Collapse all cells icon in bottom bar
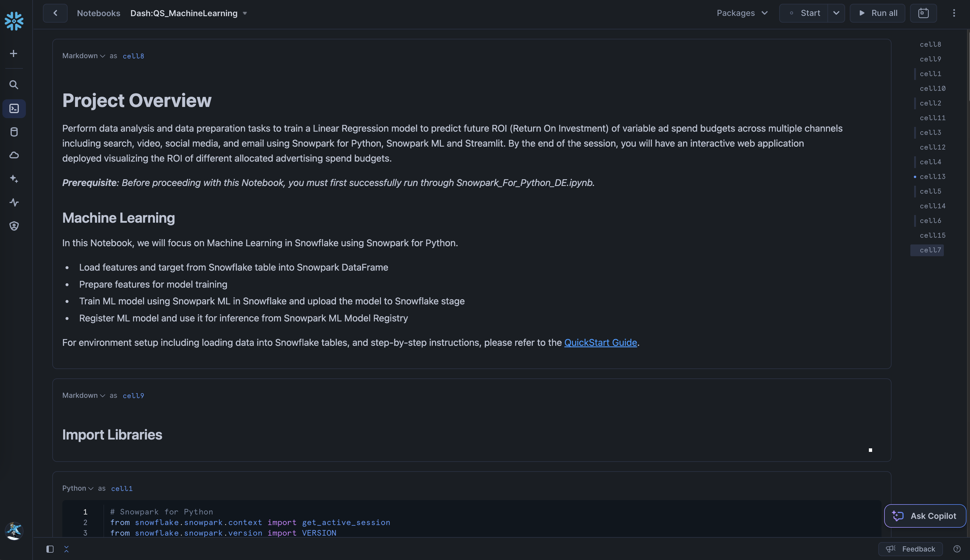 click(x=66, y=549)
